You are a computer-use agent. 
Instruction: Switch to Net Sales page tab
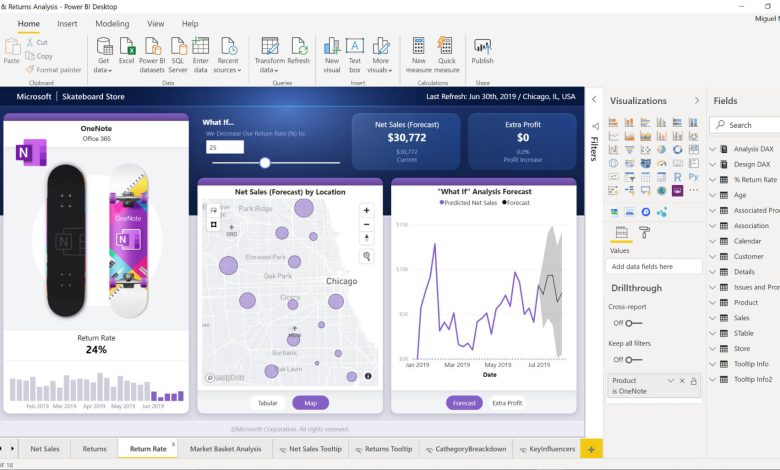(x=44, y=449)
